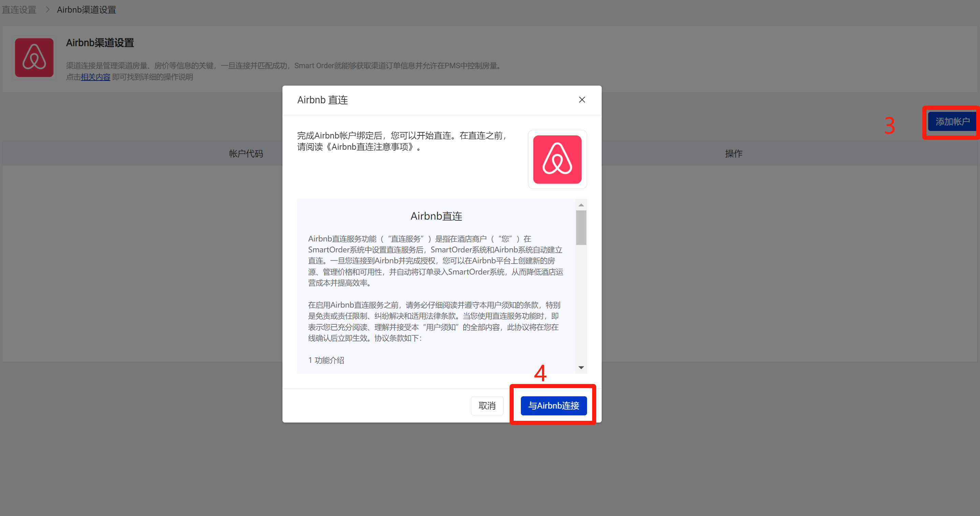Click the Airbnb渠道设置 breadcrumb
This screenshot has height=516, width=980.
click(x=86, y=10)
